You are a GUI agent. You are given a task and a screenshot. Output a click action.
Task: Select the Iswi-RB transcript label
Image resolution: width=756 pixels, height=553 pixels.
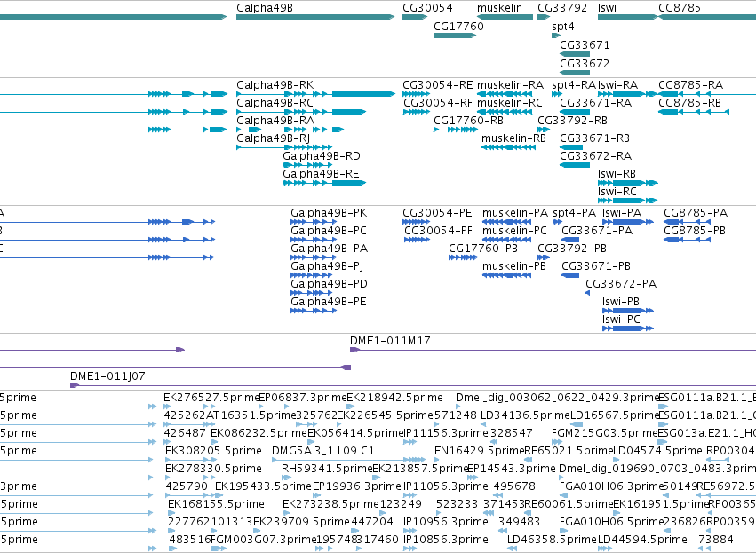(x=617, y=174)
